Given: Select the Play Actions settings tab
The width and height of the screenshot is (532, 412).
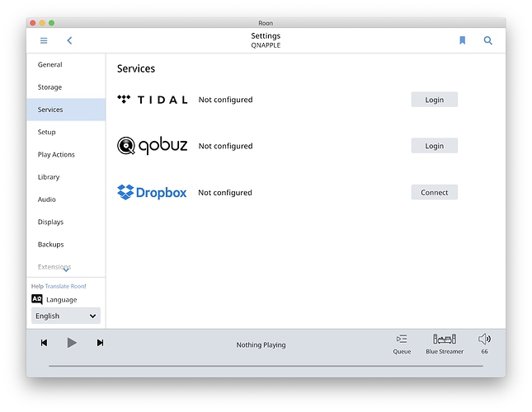Looking at the screenshot, I should [x=66, y=155].
